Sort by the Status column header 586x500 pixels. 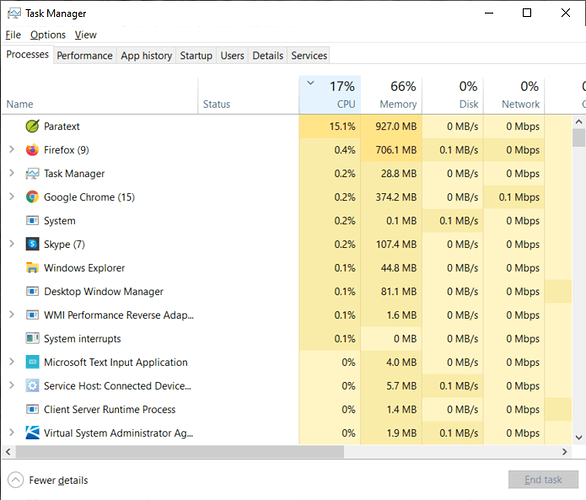coord(249,95)
